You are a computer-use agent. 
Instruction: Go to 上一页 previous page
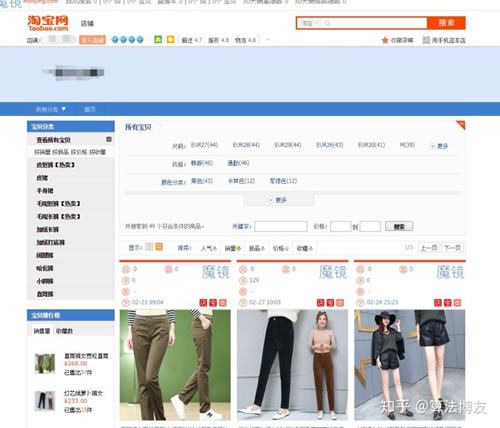(429, 248)
